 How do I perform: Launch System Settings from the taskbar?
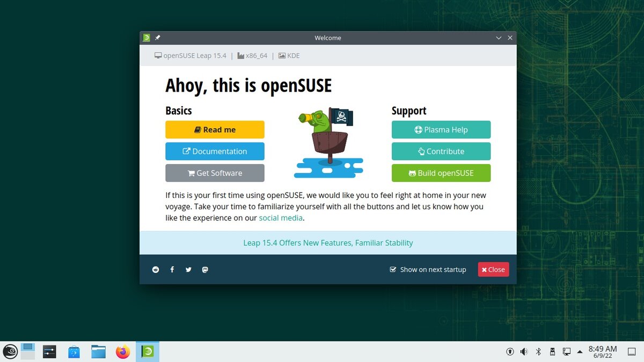(49, 352)
